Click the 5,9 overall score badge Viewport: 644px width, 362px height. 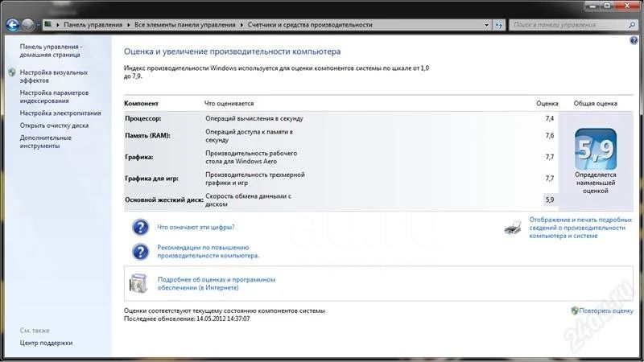point(596,149)
